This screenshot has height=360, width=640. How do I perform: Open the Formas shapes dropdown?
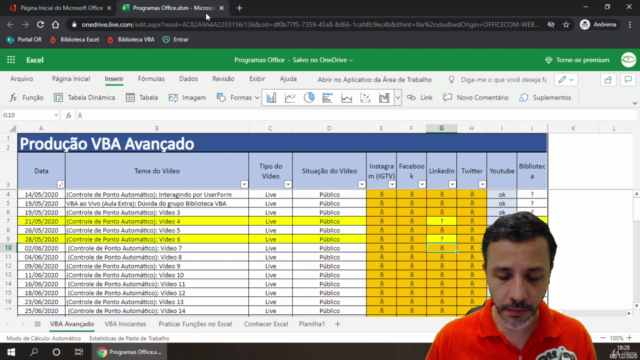click(x=238, y=98)
